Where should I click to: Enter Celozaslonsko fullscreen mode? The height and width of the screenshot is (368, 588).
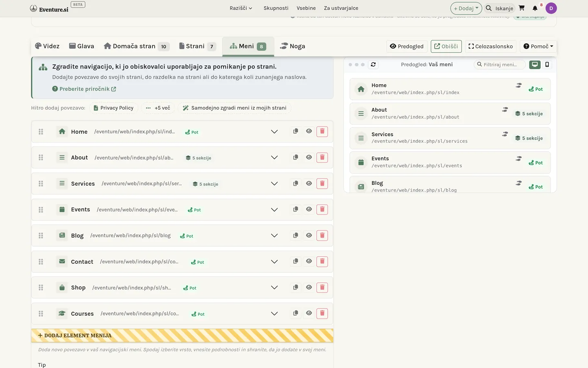pyautogui.click(x=490, y=46)
